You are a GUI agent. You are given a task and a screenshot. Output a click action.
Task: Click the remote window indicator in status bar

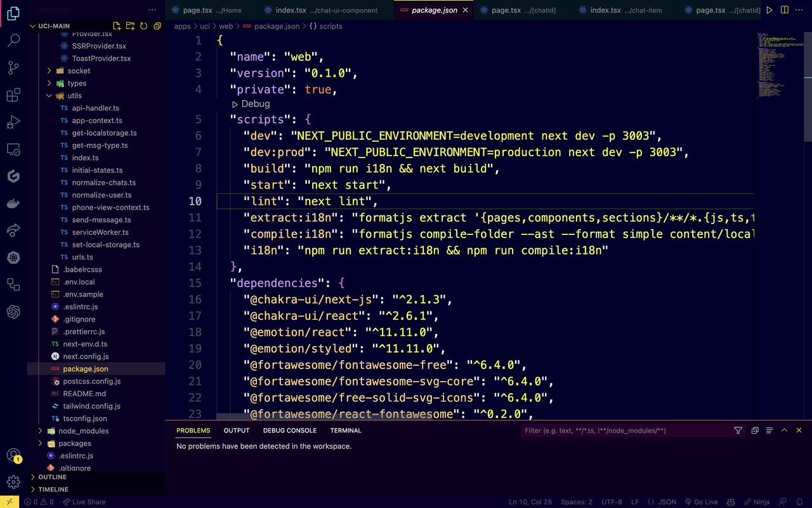tap(9, 502)
